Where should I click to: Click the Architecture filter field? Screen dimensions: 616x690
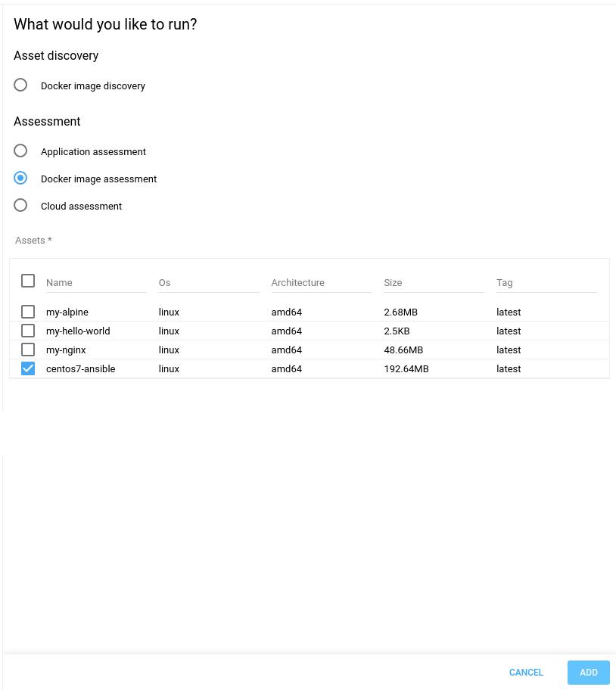coord(322,283)
